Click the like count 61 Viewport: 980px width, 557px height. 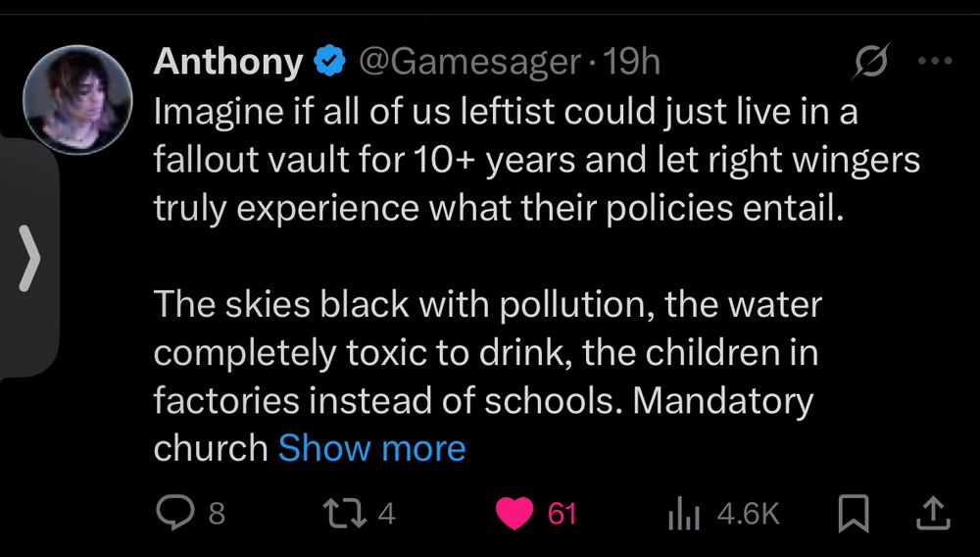click(562, 513)
